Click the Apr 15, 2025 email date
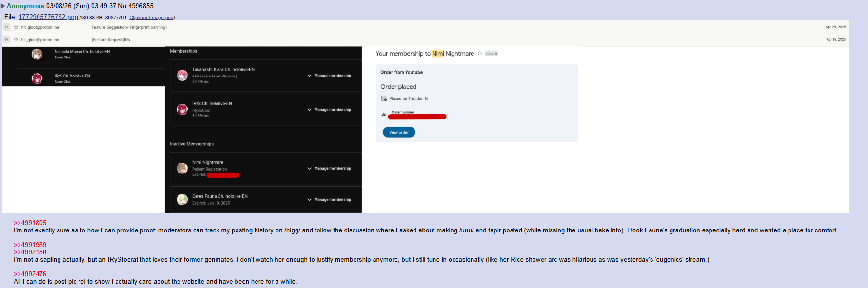 tap(836, 40)
